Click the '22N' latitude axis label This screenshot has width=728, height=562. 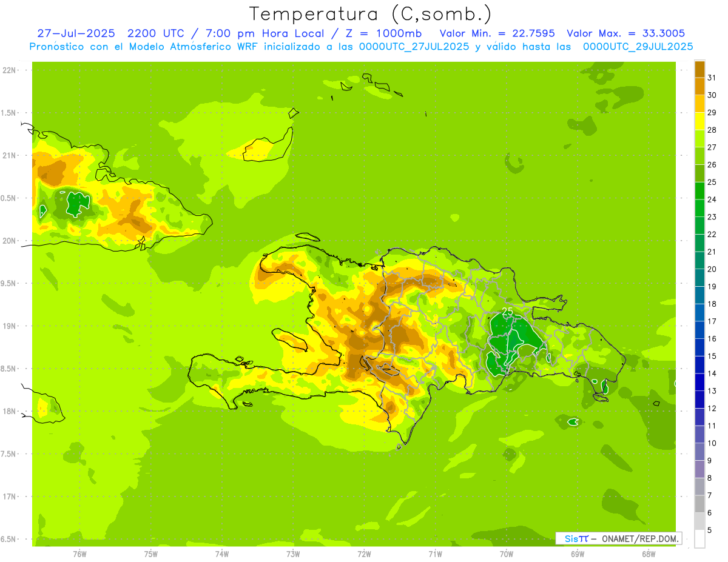[9, 70]
